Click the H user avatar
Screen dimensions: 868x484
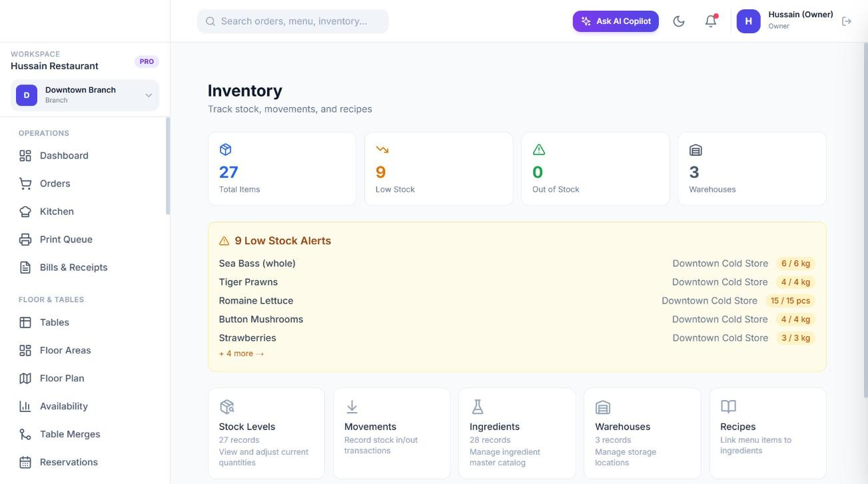click(748, 21)
